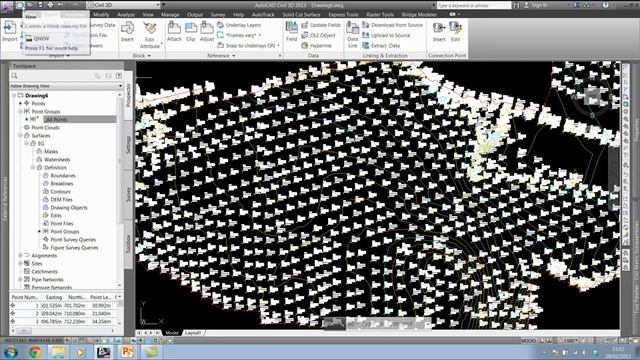Click the keyword search input field
640x360 pixels.
click(473, 5)
